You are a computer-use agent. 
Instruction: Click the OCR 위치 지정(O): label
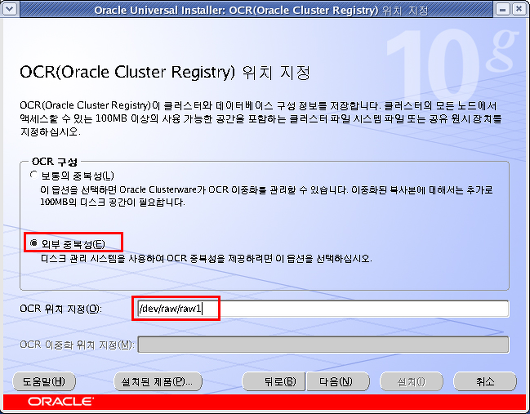click(61, 309)
